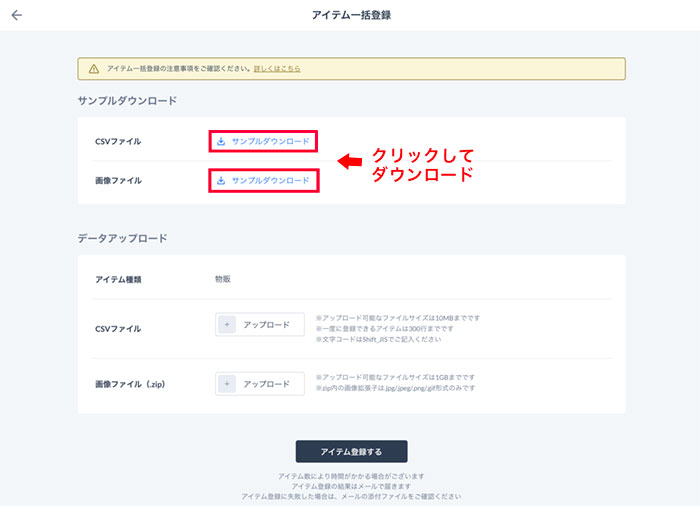Click the warning triangle icon in notice banner
Image resolution: width=700 pixels, height=506 pixels.
tap(94, 69)
